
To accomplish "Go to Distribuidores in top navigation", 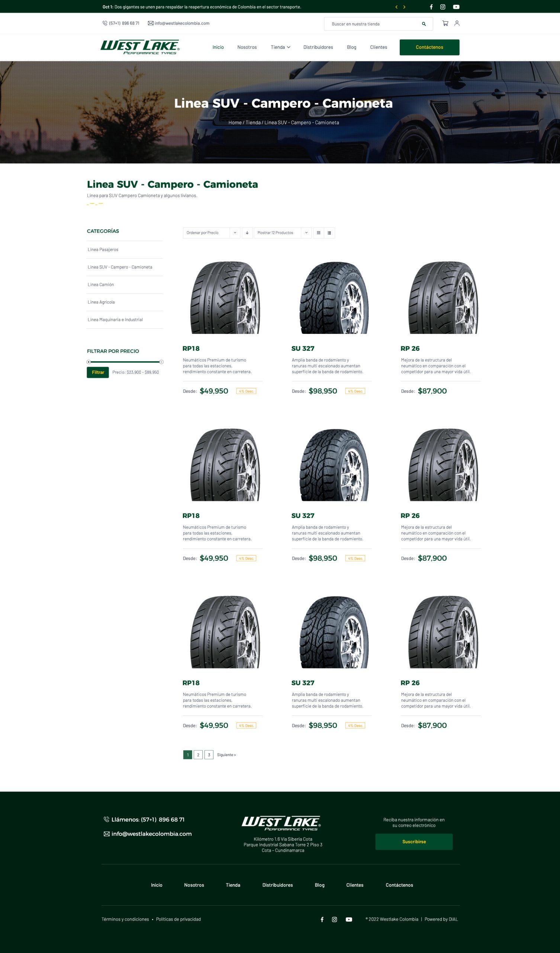I will [x=318, y=47].
